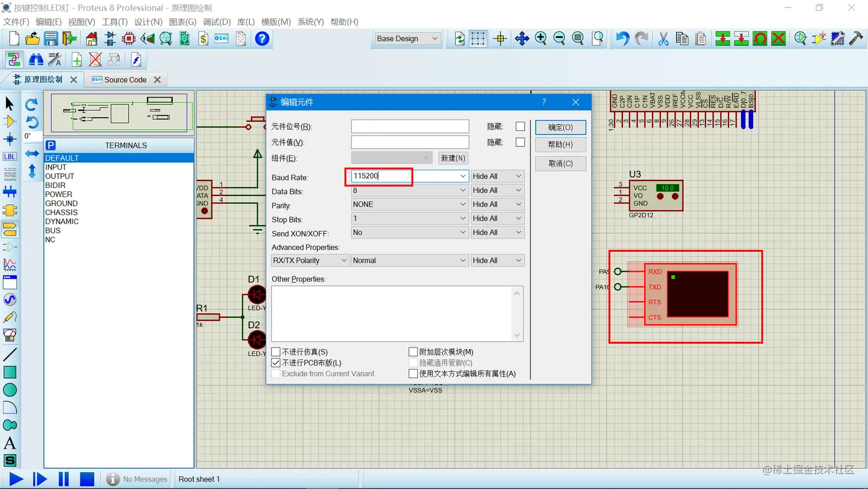The image size is (868, 489).
Task: Select the Terminals mode icon in sidebar
Action: [10, 229]
